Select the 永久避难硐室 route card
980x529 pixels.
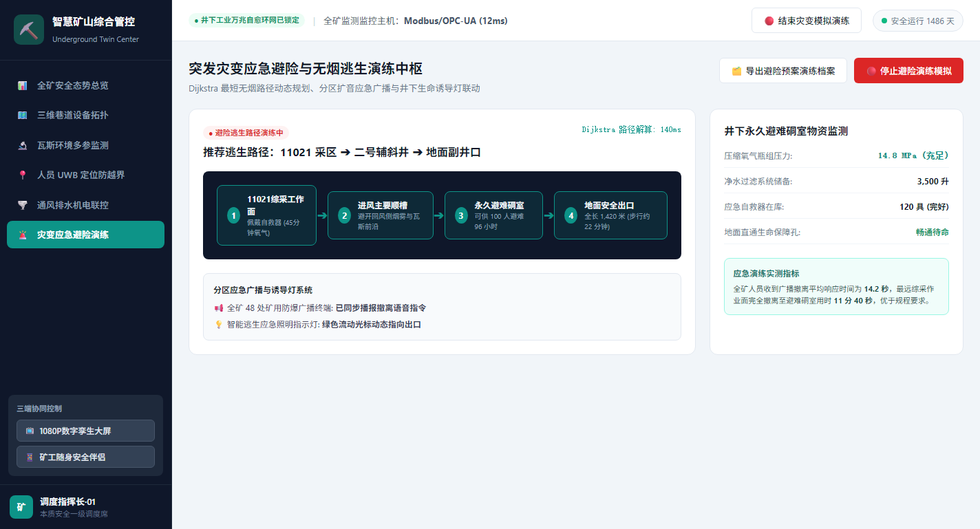click(x=493, y=215)
